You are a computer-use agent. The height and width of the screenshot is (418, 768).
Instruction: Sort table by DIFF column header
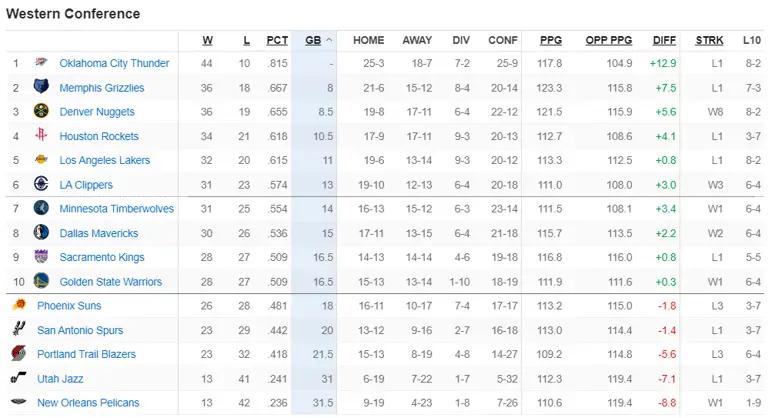[664, 41]
